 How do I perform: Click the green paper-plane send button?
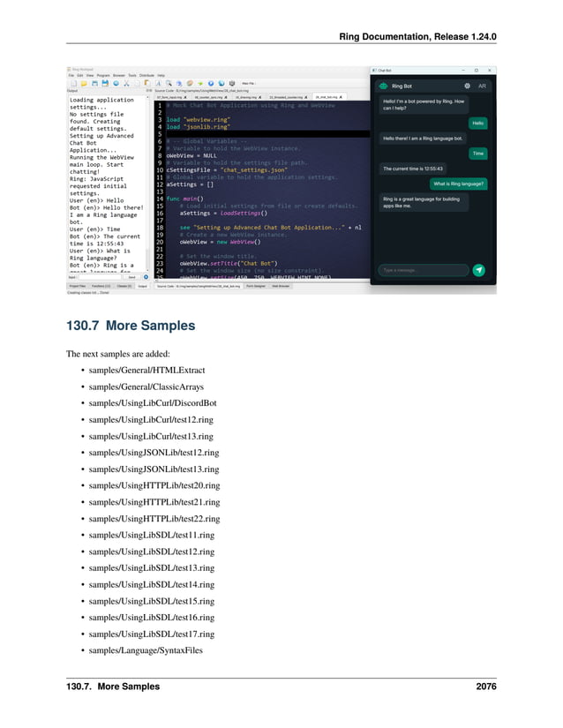[479, 270]
